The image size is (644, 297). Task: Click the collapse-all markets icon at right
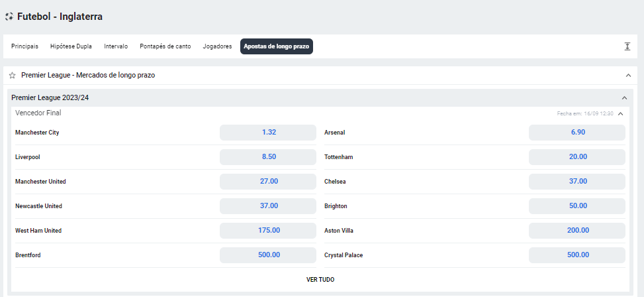coord(627,46)
